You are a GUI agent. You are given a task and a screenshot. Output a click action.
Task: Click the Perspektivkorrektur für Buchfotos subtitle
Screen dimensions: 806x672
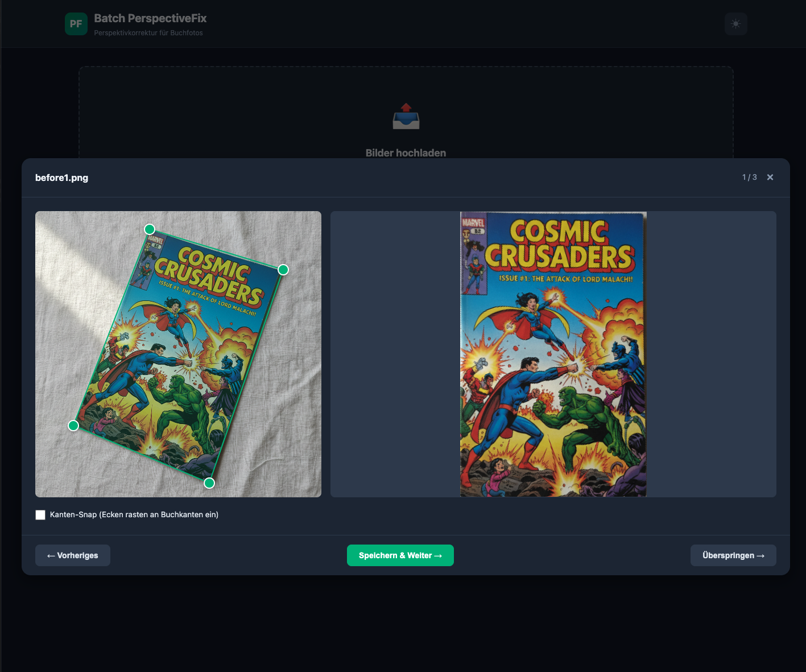(x=148, y=33)
